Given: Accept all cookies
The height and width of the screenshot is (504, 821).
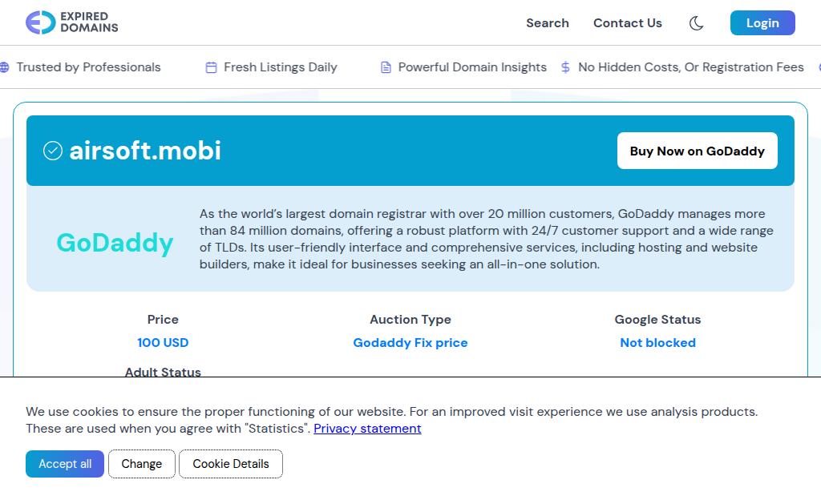Looking at the screenshot, I should coord(65,464).
